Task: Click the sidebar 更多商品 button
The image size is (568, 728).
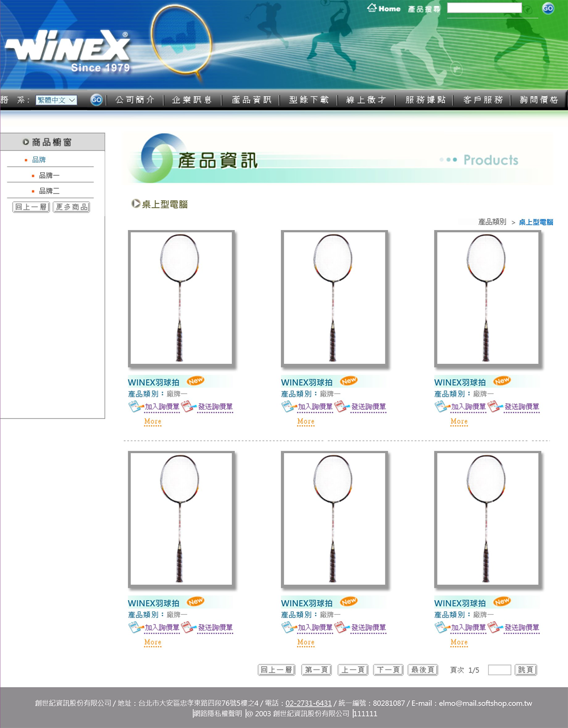Action: (x=71, y=207)
